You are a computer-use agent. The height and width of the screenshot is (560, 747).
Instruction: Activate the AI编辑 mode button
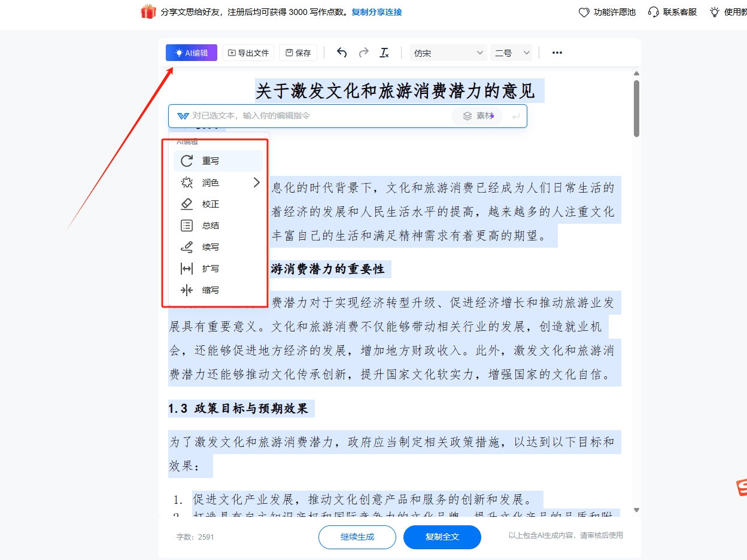(x=191, y=53)
